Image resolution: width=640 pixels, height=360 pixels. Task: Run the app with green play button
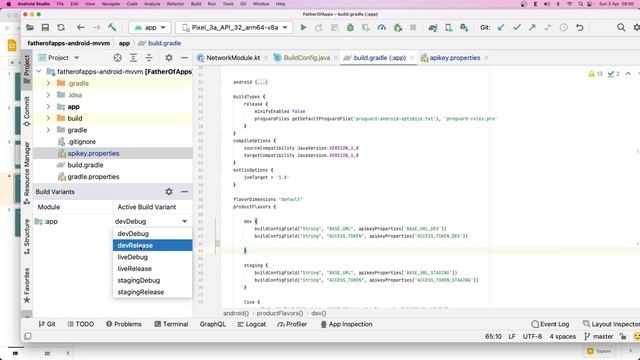click(303, 27)
